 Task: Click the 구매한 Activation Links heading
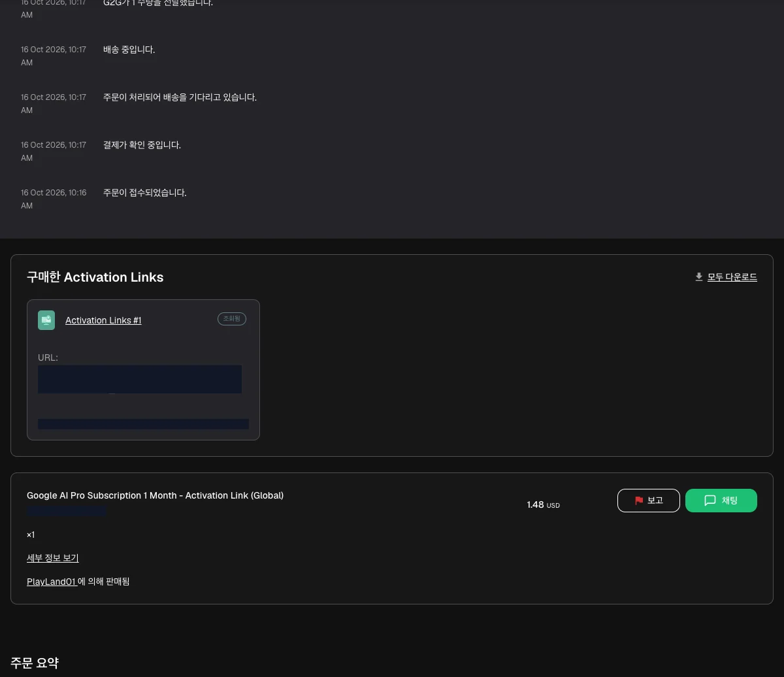tap(95, 277)
